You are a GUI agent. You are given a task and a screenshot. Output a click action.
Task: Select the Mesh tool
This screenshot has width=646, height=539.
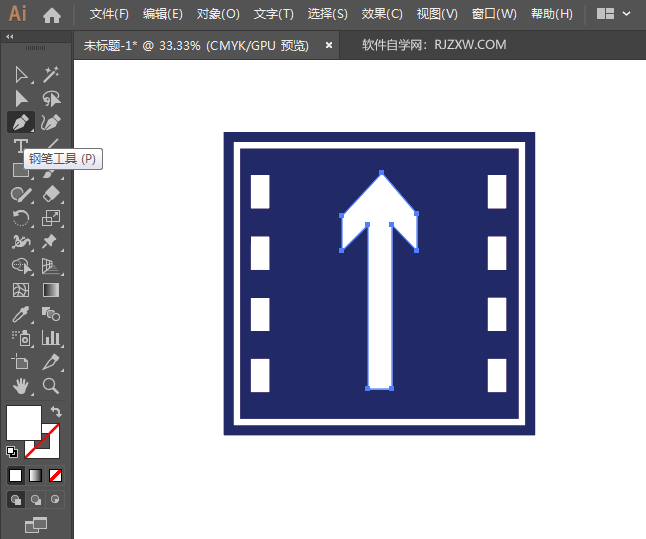[x=21, y=290]
